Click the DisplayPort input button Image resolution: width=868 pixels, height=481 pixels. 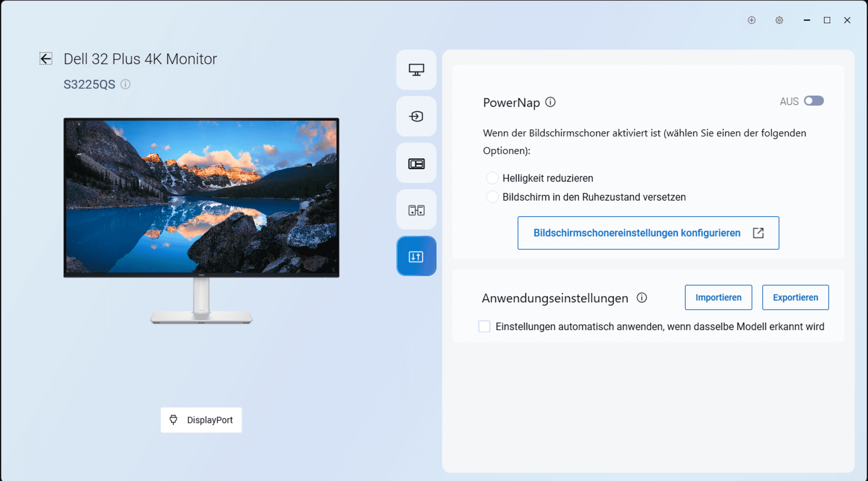[x=201, y=420]
